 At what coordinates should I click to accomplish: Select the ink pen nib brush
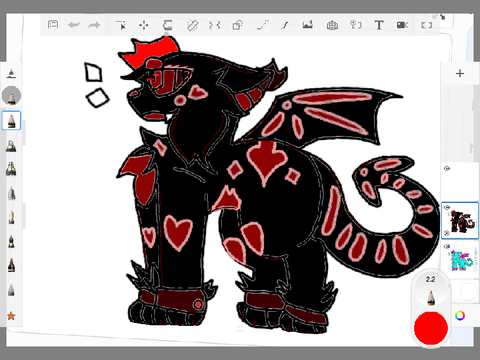pos(11,217)
